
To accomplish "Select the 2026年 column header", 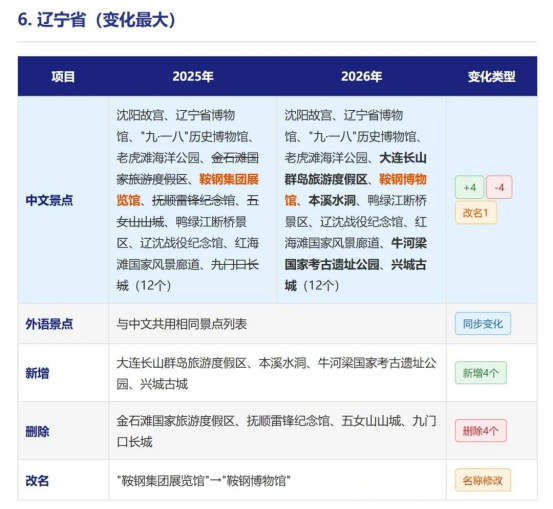I will pyautogui.click(x=361, y=77).
